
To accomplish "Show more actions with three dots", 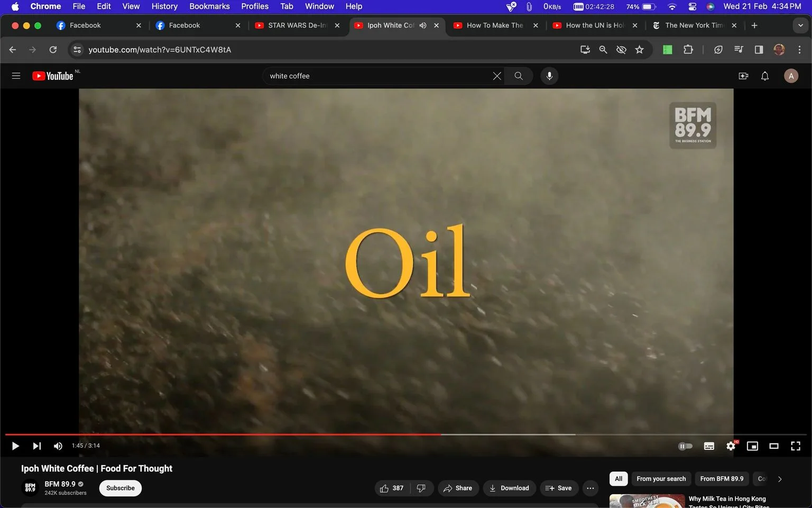I will tap(590, 488).
